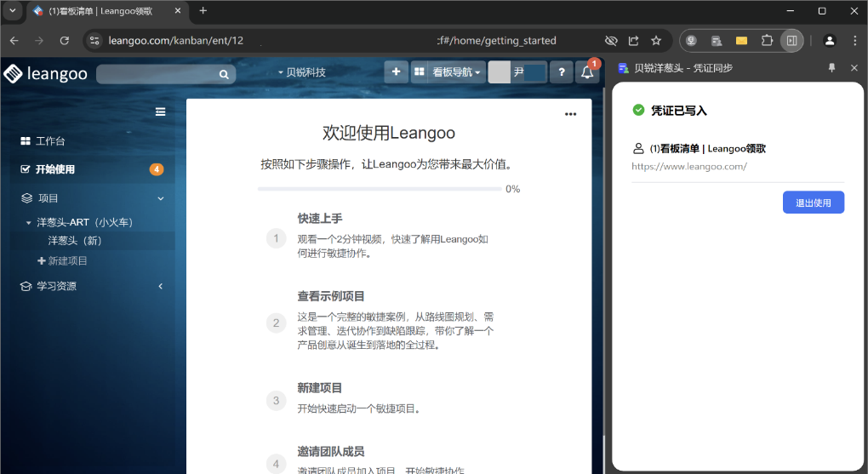Collapse the 洋葱头-ART tree arrow
Screen dimensions: 868x474
28,223
